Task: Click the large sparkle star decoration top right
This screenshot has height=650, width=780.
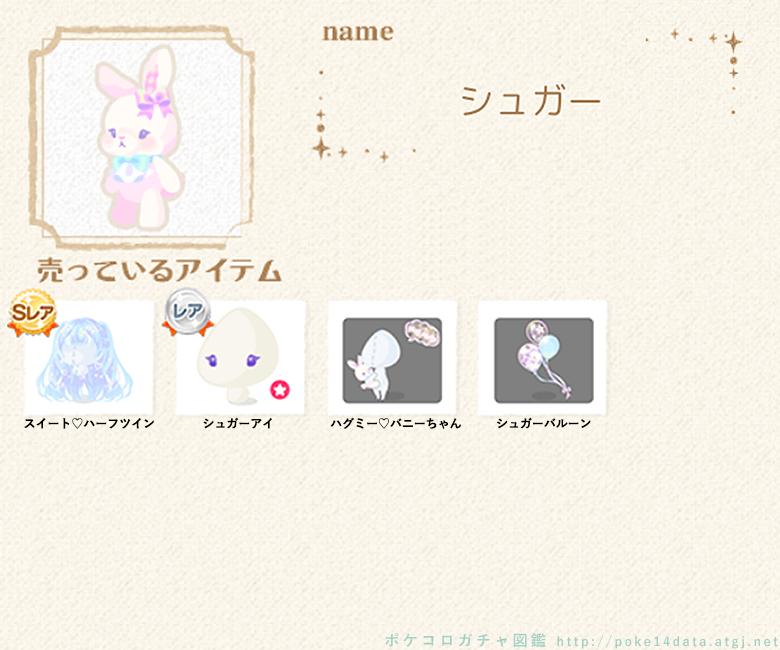Action: click(x=733, y=42)
